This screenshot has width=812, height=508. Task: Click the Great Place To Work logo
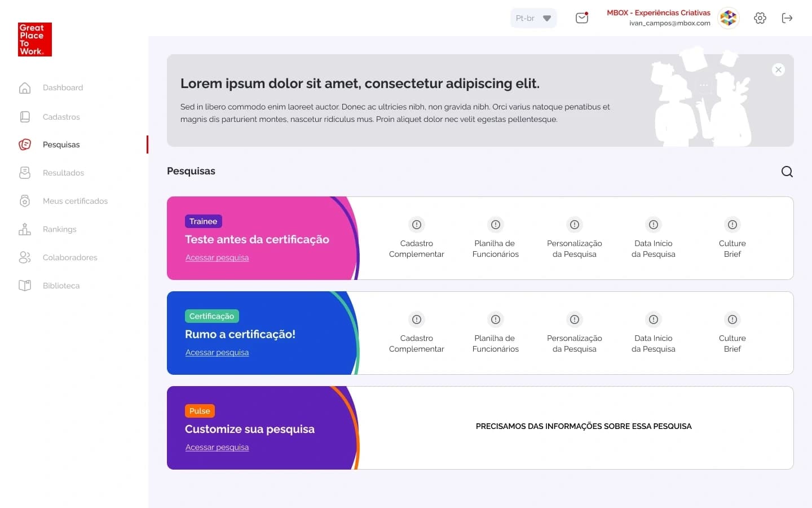pos(35,40)
